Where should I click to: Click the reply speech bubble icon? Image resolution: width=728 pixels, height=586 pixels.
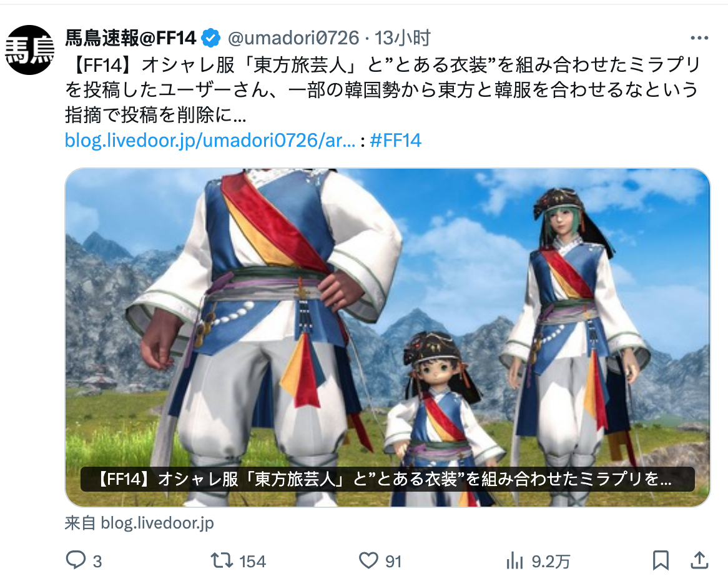[x=76, y=560]
